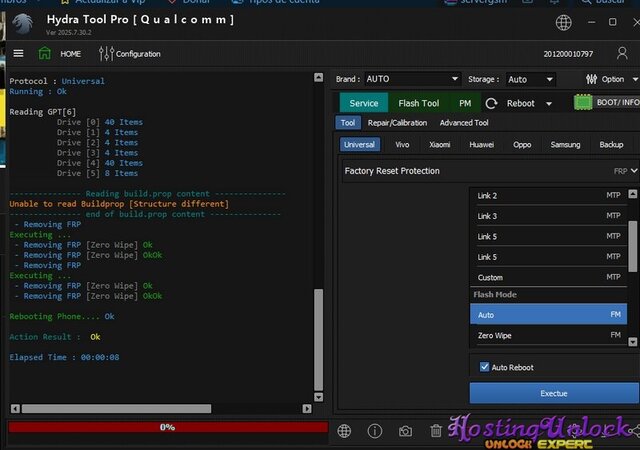
Task: Click the green HOME icon
Action: pyautogui.click(x=44, y=53)
